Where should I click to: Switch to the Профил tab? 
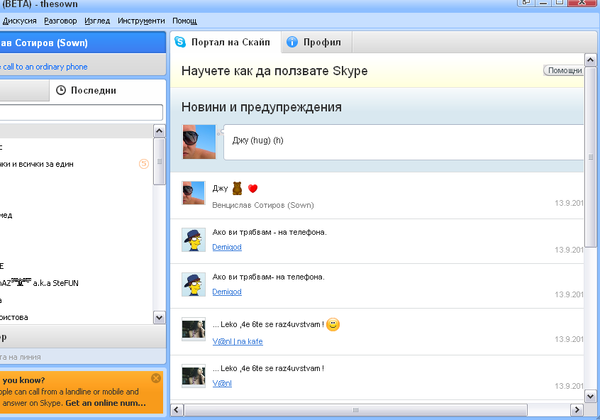click(x=316, y=42)
